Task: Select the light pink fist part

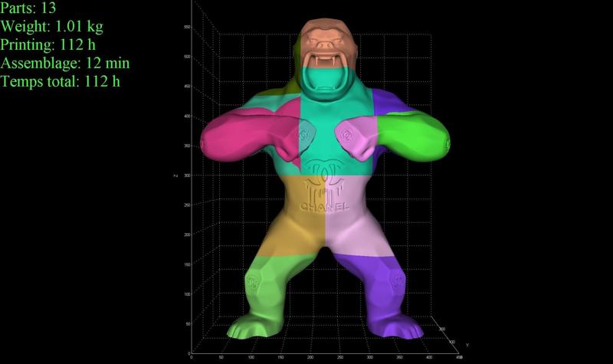Action: [x=356, y=137]
